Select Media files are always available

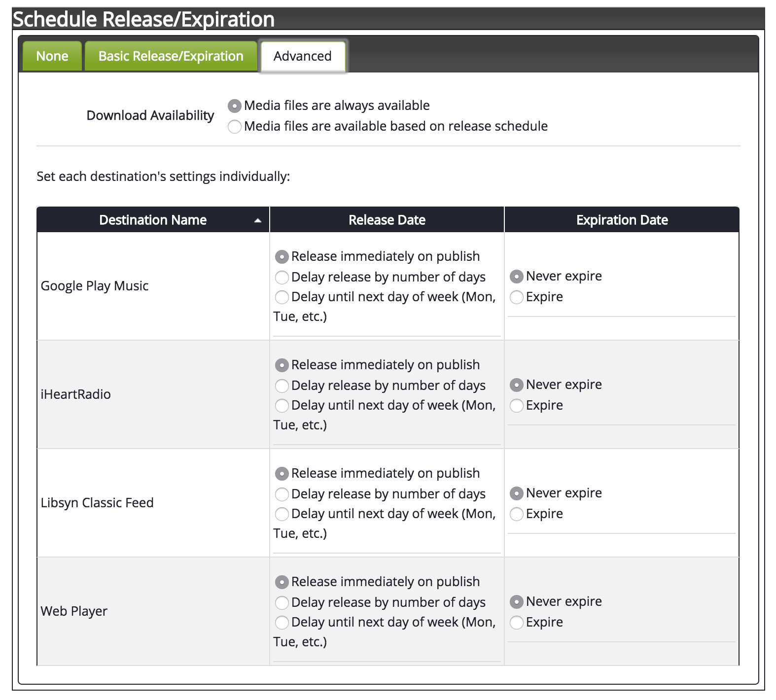[235, 106]
